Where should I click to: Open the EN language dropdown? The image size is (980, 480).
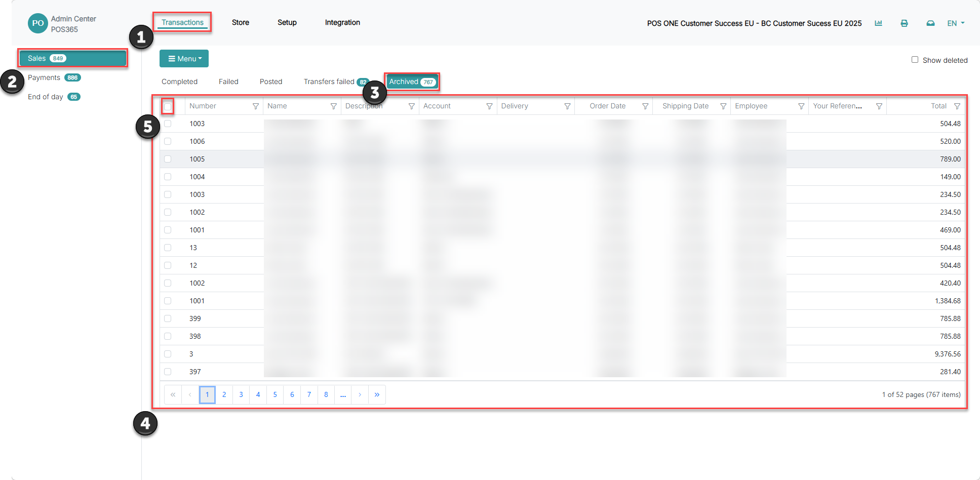956,23
